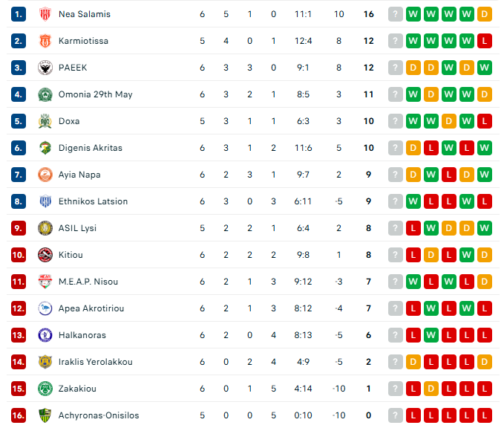The width and height of the screenshot is (504, 428).
Task: Click the upcoming match '?' badge for Achyronas-Onisilos
Action: tap(396, 415)
